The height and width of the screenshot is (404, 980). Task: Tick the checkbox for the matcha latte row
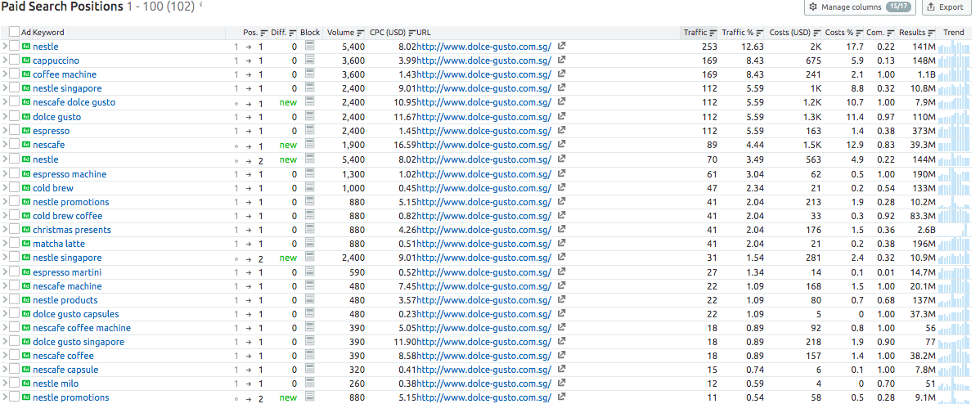tap(15, 244)
